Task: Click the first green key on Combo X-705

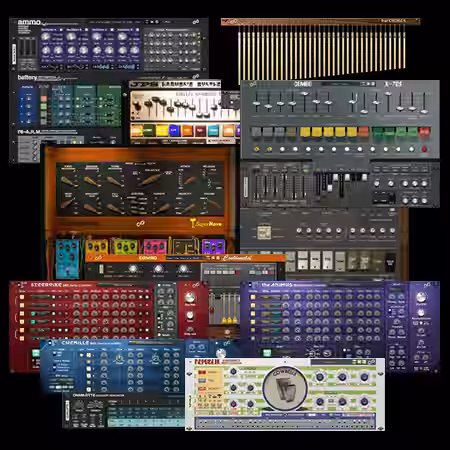Action: (x=377, y=132)
